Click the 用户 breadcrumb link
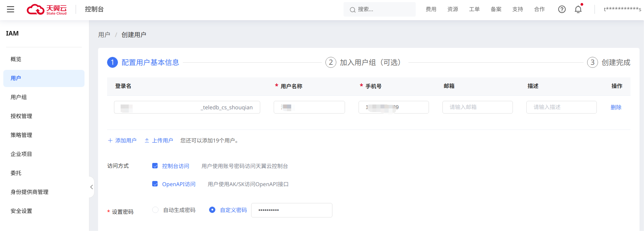 (104, 35)
